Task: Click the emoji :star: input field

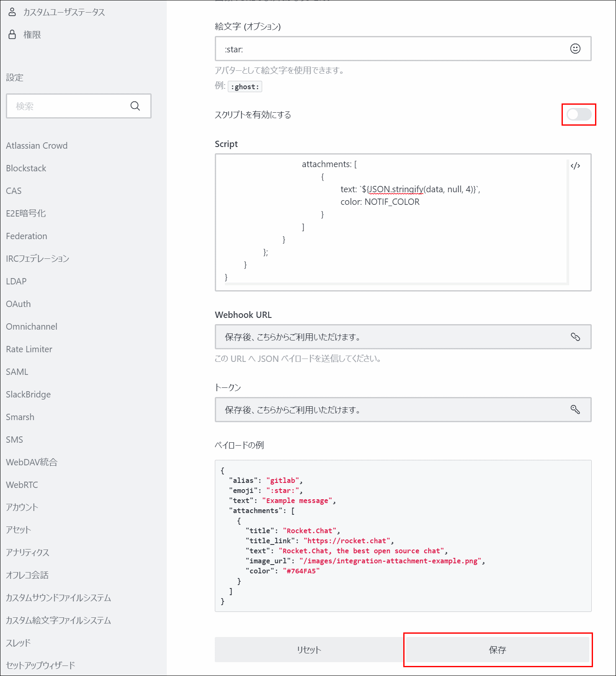Action: [x=403, y=49]
